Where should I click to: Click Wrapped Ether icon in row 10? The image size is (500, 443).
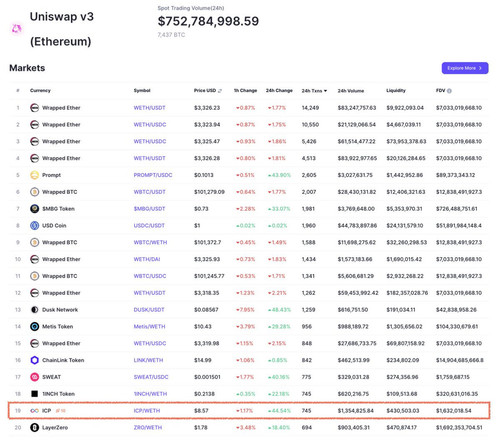point(34,259)
